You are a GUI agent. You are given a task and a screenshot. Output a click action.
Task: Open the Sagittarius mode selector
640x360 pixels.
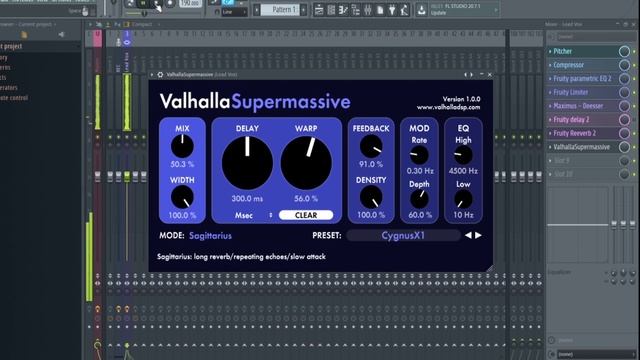coord(210,236)
